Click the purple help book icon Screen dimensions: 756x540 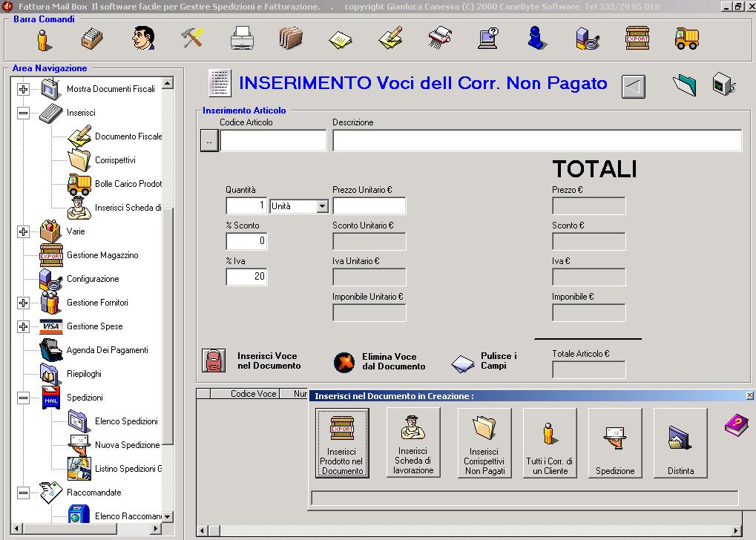pos(736,425)
